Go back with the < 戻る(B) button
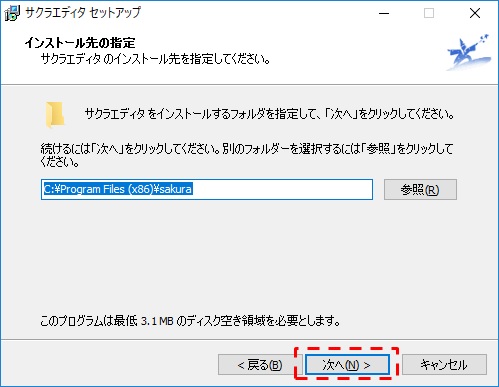 260,365
